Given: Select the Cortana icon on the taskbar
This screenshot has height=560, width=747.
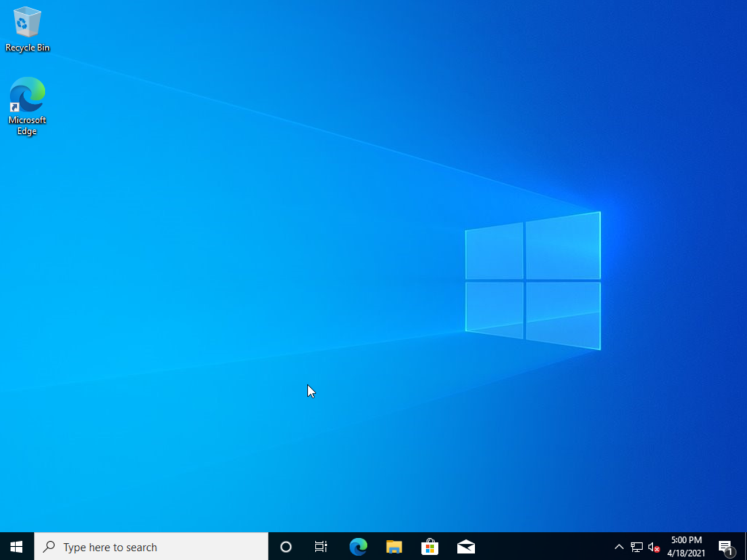Looking at the screenshot, I should point(286,546).
